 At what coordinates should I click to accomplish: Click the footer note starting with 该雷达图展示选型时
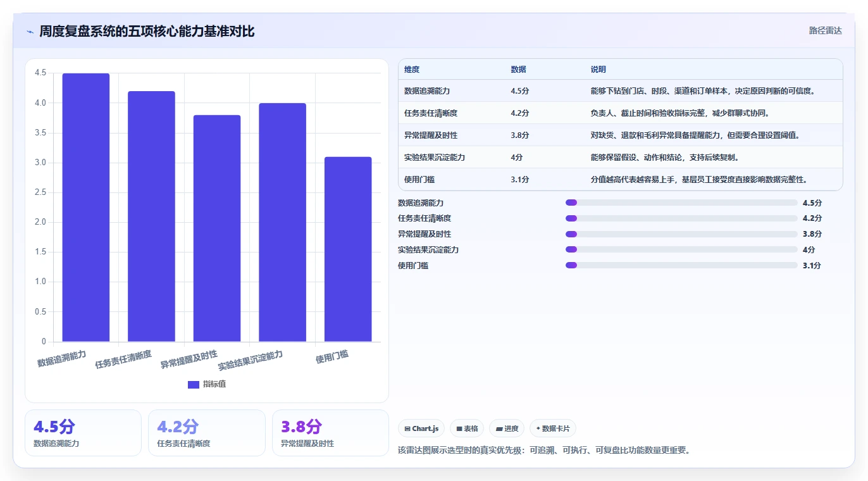click(543, 451)
